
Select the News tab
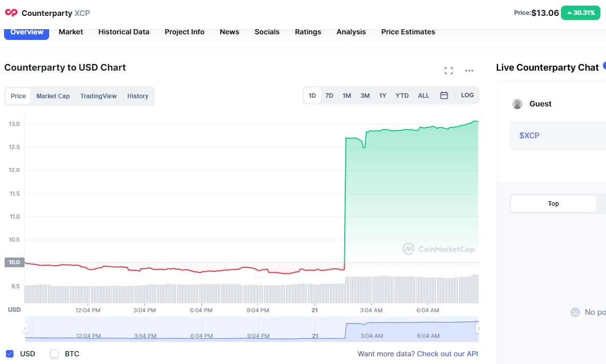tap(229, 32)
